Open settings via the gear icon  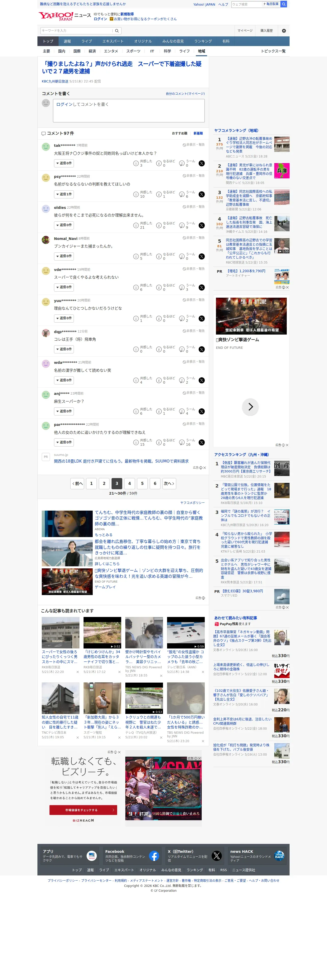click(x=284, y=31)
